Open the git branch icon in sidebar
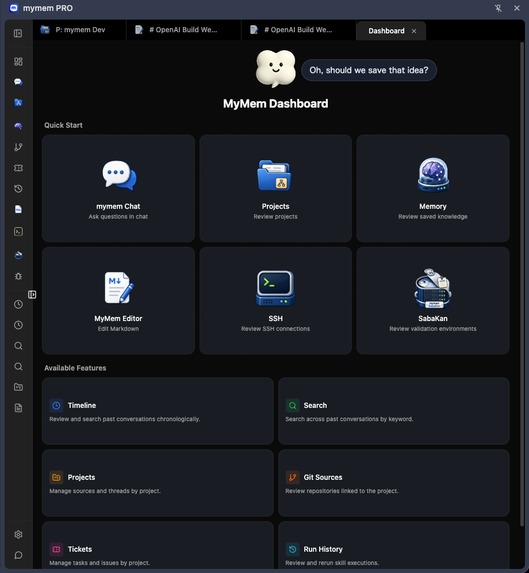 click(18, 147)
